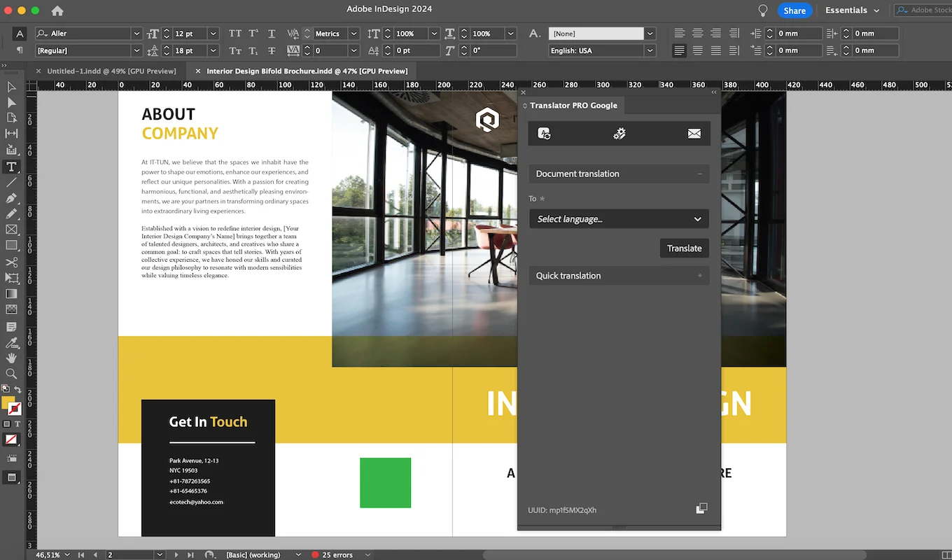Click the Share button
This screenshot has width=952, height=560.
click(794, 10)
